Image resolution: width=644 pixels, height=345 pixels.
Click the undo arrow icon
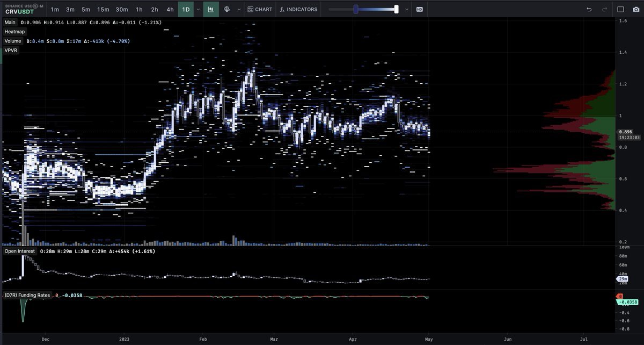[x=589, y=9]
